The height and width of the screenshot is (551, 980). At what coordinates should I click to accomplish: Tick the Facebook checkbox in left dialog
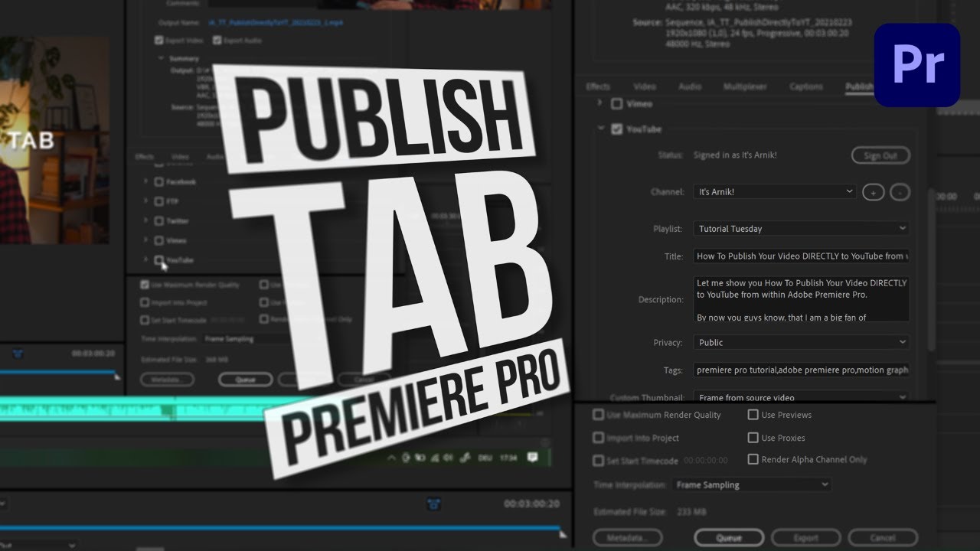pyautogui.click(x=159, y=182)
